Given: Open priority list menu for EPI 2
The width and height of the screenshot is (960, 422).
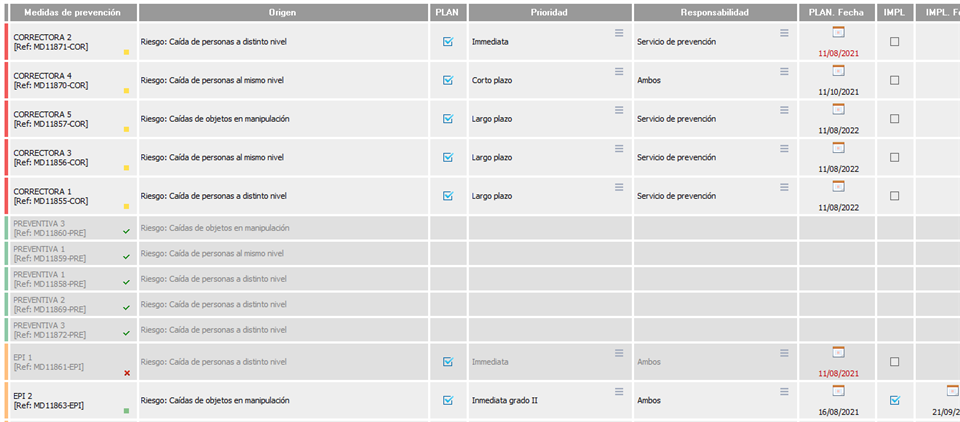Looking at the screenshot, I should coord(619,391).
